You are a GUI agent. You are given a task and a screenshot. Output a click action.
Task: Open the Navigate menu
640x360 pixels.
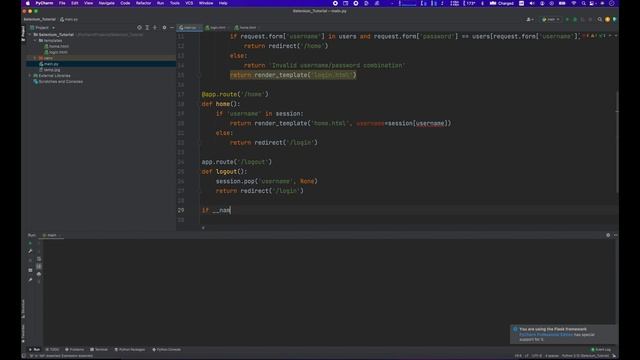click(x=107, y=3)
